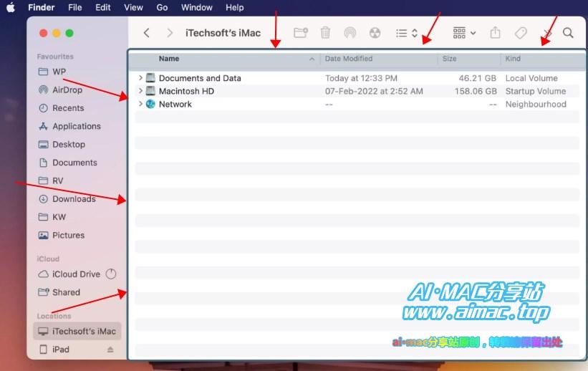Select iTechsoft's iMac location

77,331
